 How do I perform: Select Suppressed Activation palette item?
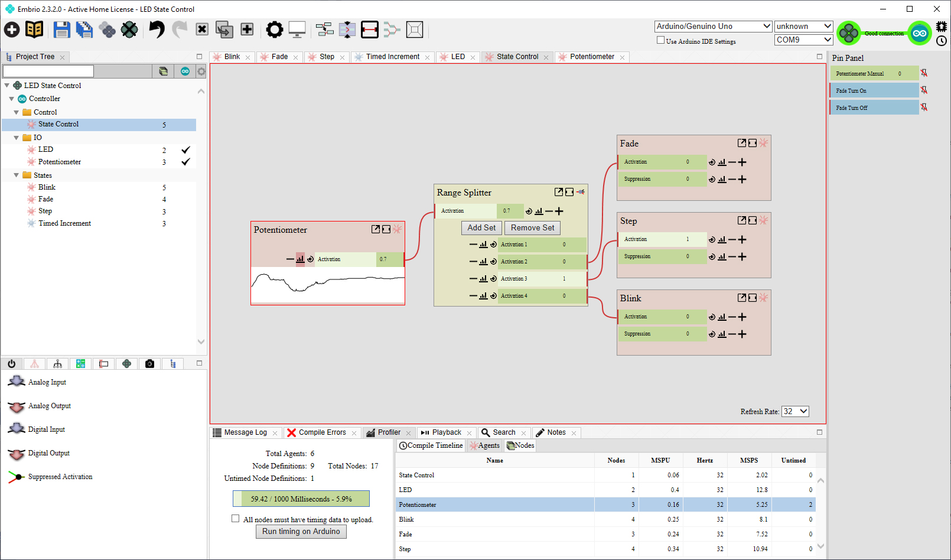pos(50,477)
